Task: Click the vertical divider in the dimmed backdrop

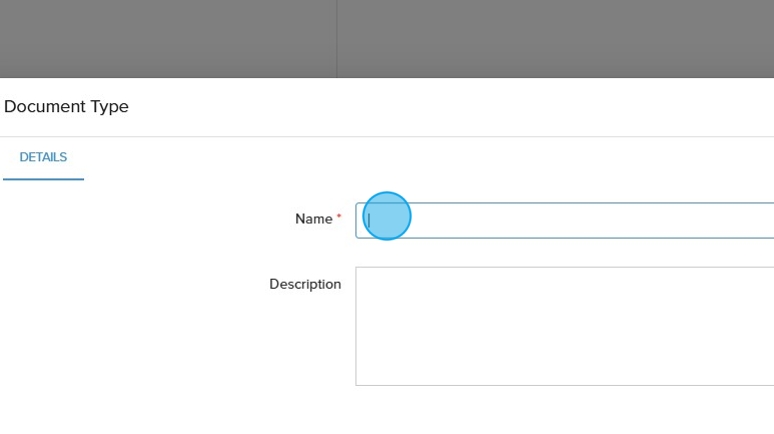Action: pyautogui.click(x=337, y=38)
